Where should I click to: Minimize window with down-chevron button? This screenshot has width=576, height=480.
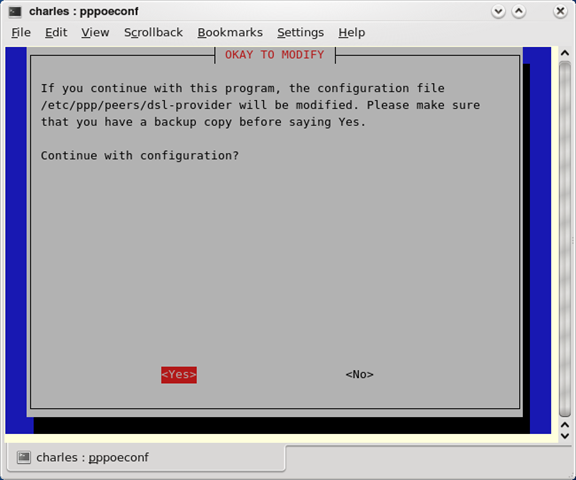coord(498,12)
